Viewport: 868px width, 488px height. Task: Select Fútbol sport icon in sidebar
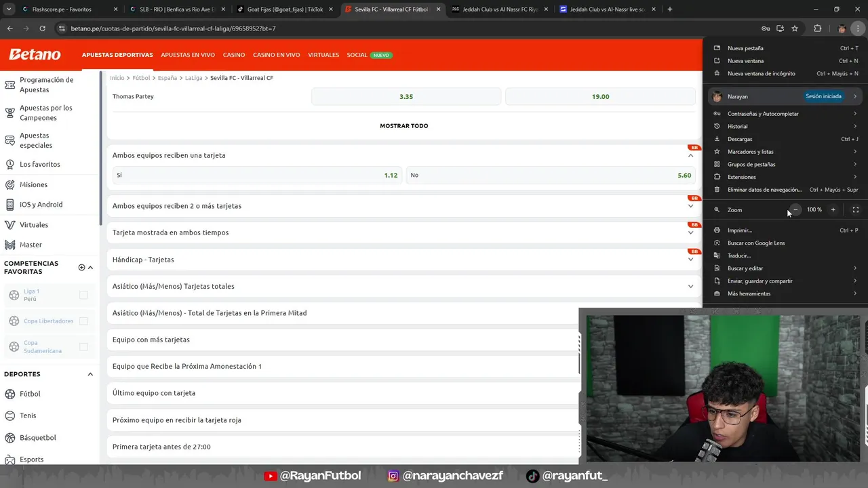click(9, 394)
